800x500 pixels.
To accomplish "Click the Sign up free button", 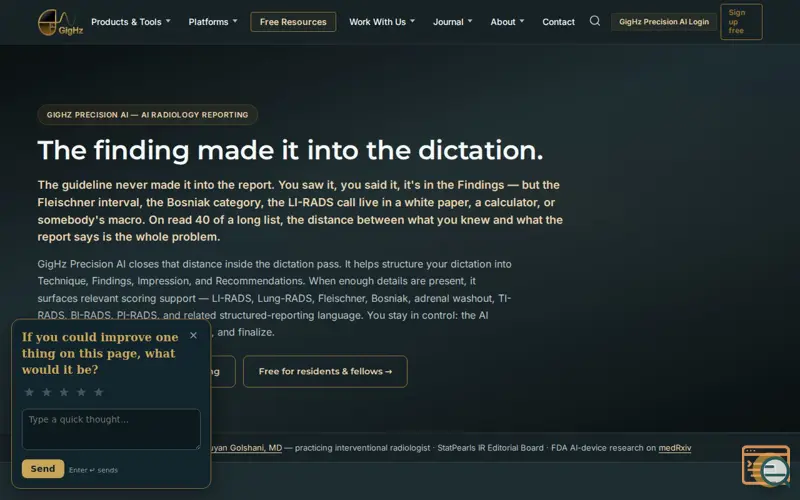I will (x=741, y=21).
